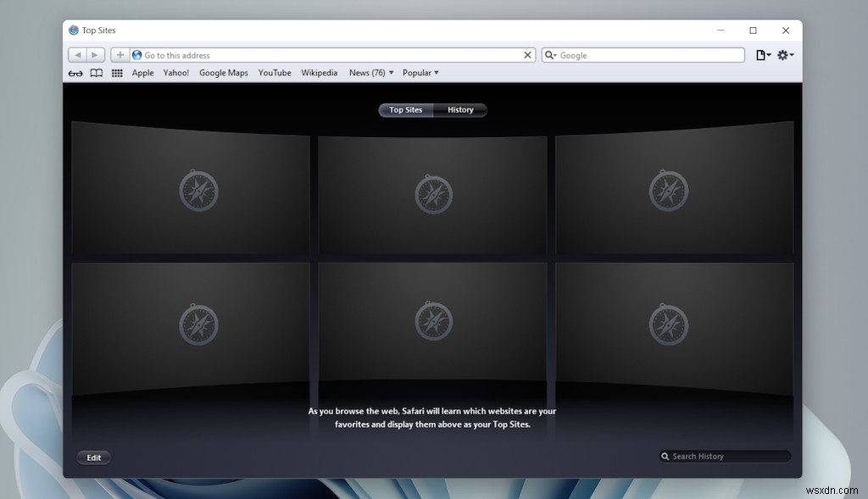
Task: Click the magnifier icon in the Google search field
Action: tap(551, 54)
